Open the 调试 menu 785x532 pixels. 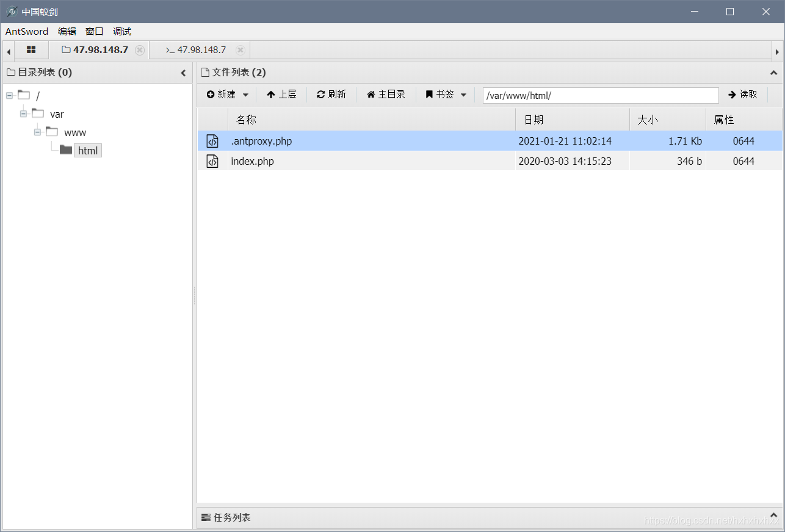122,32
